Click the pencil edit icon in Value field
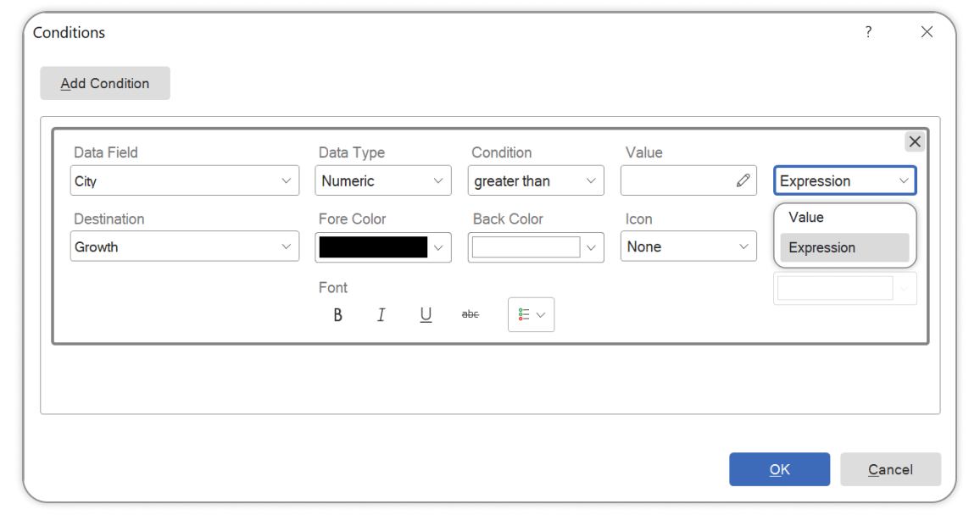The height and width of the screenshot is (515, 980). [743, 181]
